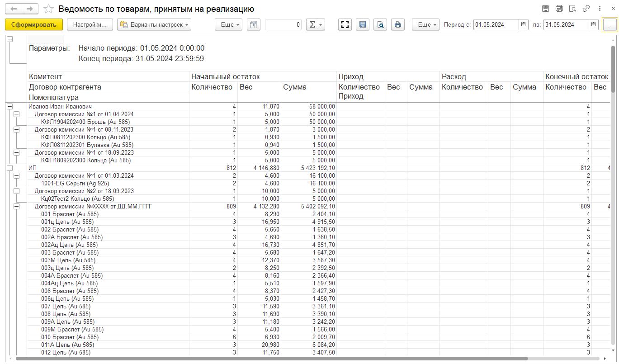Collapse Договор комиссии №1 от 08.11.2023
The height and width of the screenshot is (364, 619).
click(17, 129)
